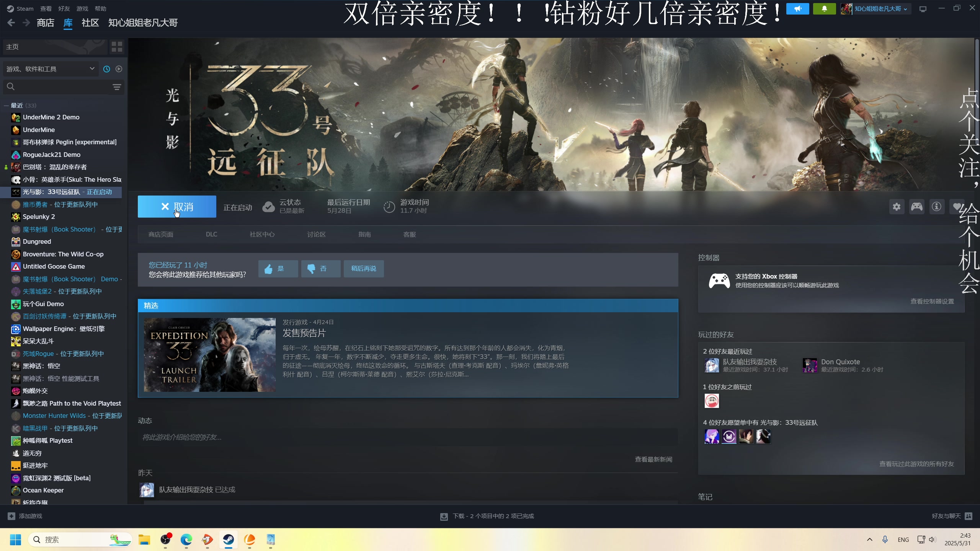Open the advanced filter options icon
Screen dimensions: 980x551
click(117, 87)
